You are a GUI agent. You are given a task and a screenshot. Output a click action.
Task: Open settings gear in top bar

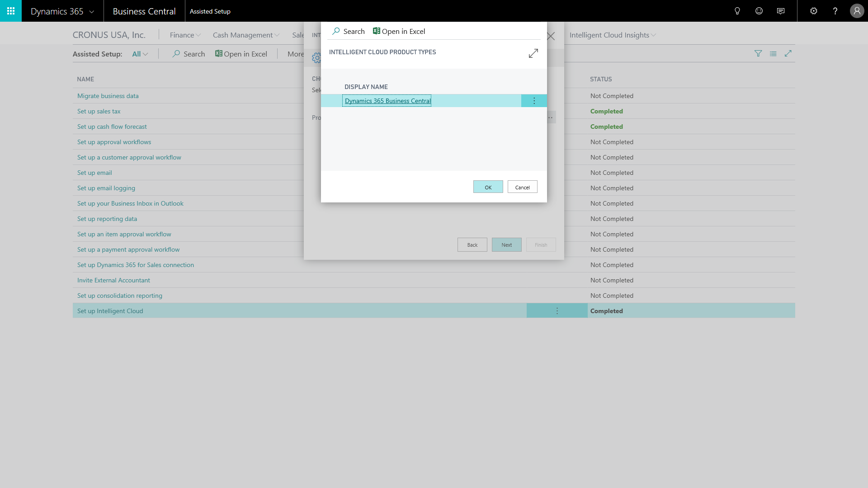tap(814, 11)
